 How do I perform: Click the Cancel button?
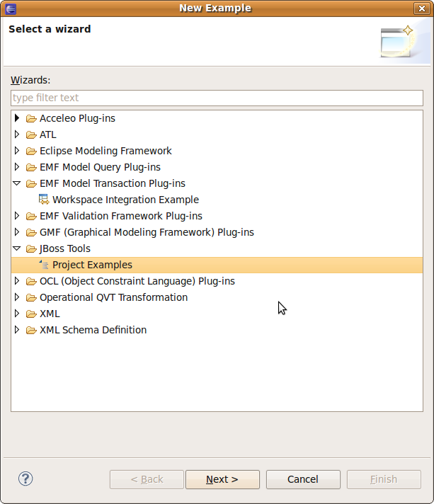[303, 479]
